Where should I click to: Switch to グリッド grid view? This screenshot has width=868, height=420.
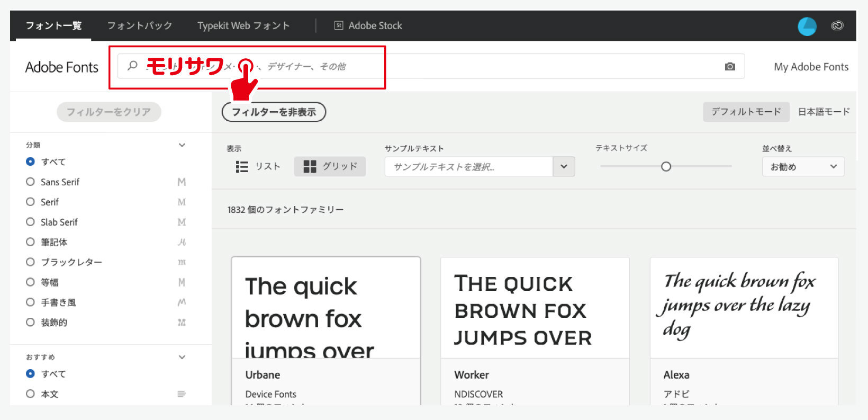pos(330,166)
